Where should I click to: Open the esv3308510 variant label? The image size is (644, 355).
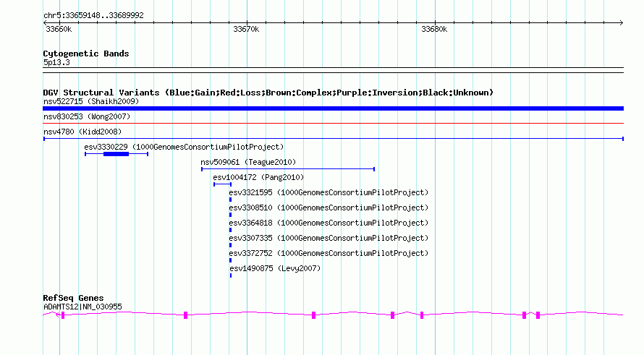coord(329,208)
